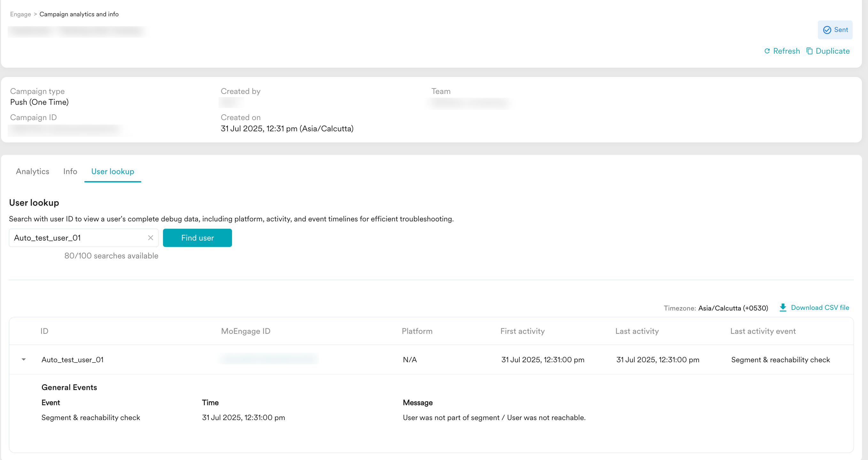
Task: Clear the user ID search field
Action: coord(151,238)
